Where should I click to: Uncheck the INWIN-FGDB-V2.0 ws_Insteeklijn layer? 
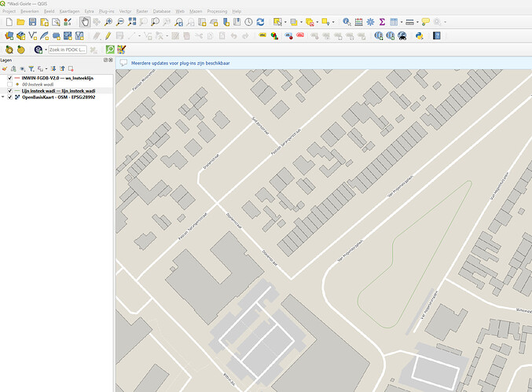pos(9,79)
